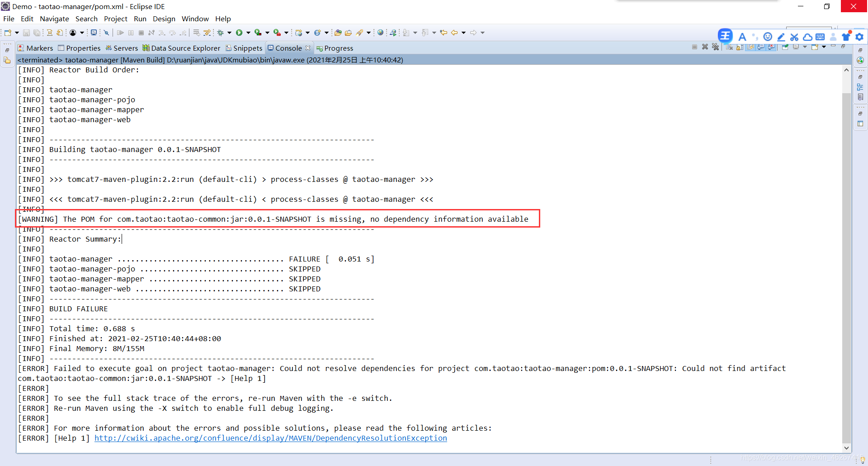
Task: Toggle Word Wrap in the console
Action: pos(750,47)
